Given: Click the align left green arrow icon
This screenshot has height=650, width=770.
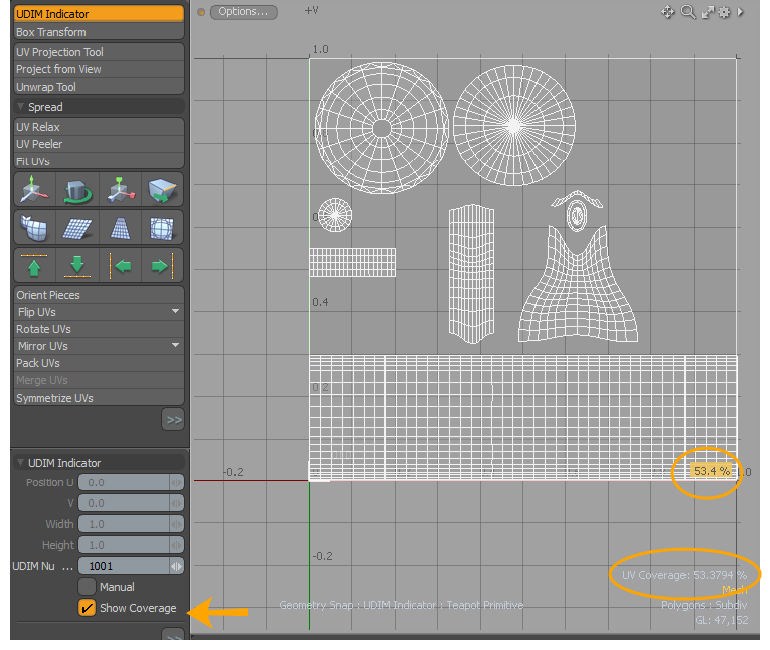Looking at the screenshot, I should 120,266.
